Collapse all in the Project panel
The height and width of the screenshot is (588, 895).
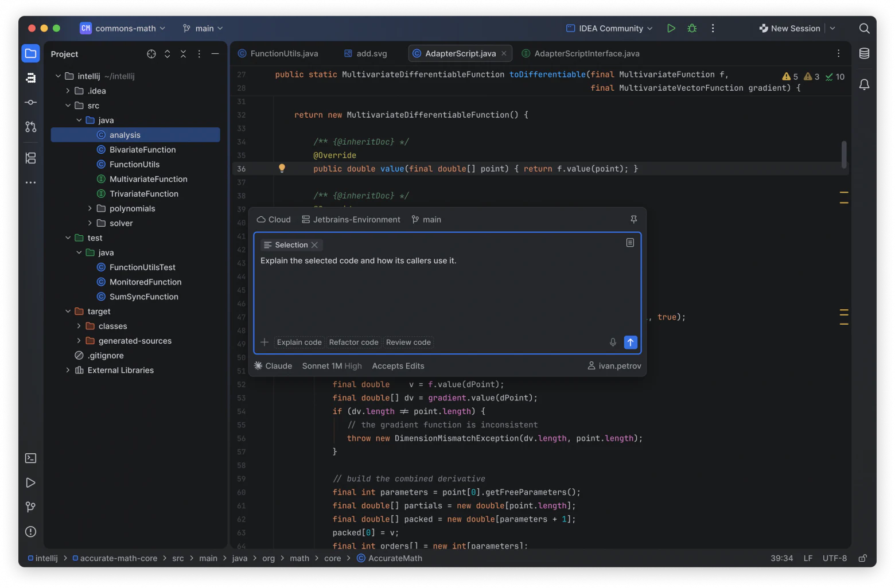point(183,54)
